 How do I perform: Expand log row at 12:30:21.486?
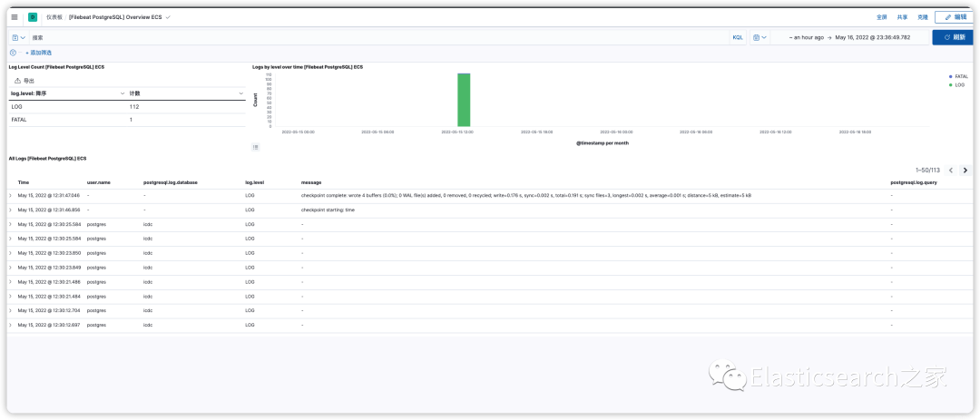[11, 282]
